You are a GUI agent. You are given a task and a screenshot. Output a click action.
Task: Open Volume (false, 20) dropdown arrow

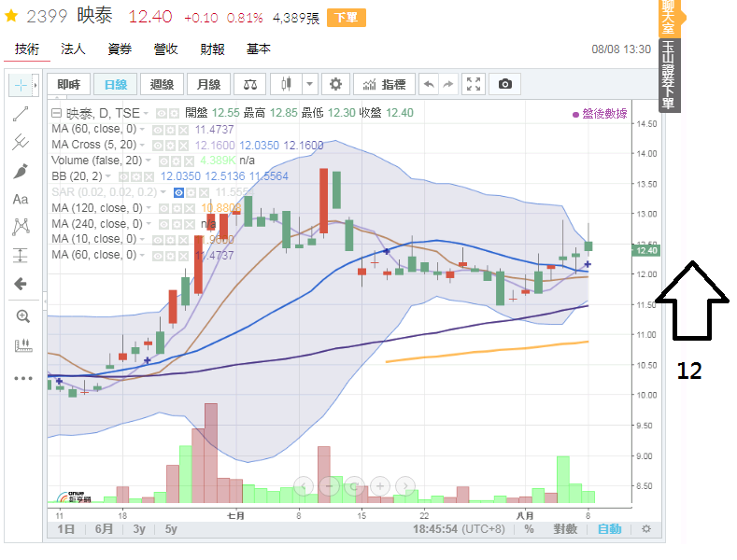click(149, 161)
